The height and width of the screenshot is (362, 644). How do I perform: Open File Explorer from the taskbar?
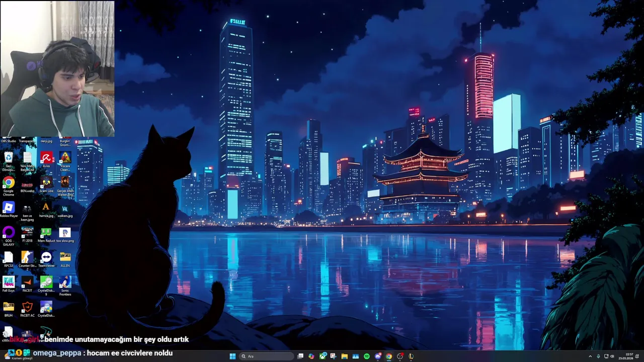click(x=345, y=356)
